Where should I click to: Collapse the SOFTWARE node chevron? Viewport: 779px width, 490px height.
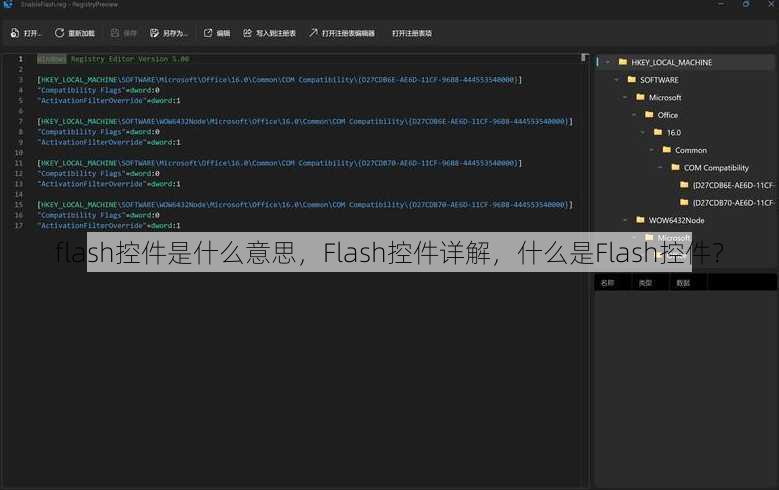[x=617, y=80]
